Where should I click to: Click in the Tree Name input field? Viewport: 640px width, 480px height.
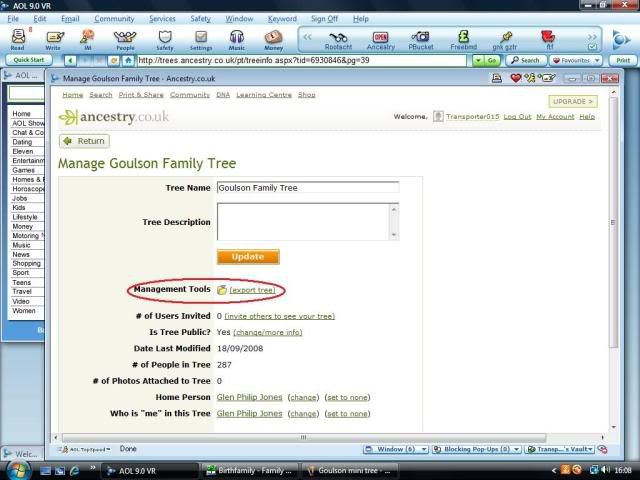coord(308,188)
